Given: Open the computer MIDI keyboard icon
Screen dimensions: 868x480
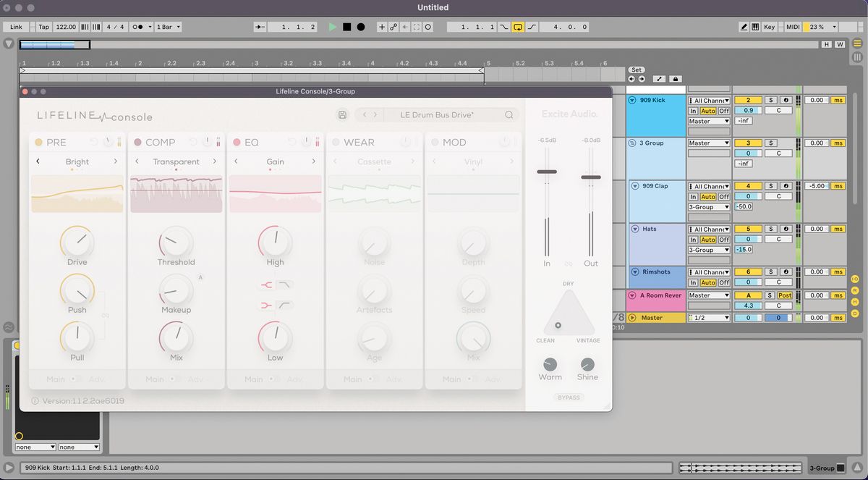Looking at the screenshot, I should pos(755,26).
